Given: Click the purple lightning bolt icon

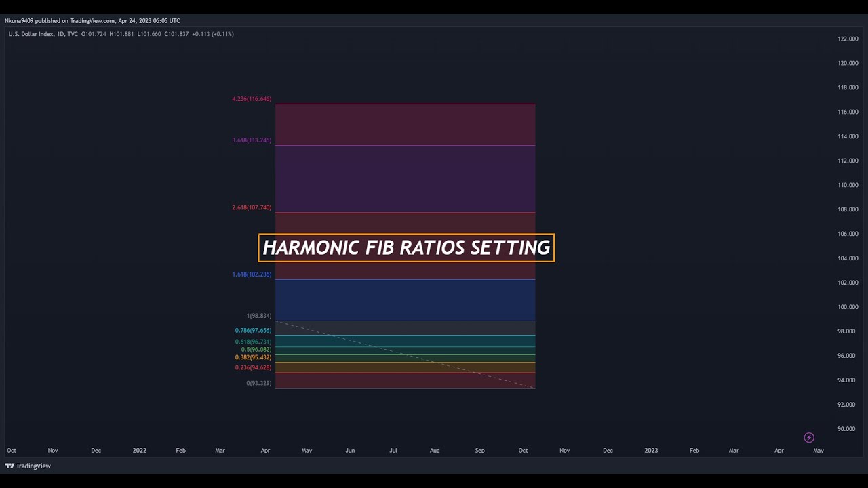Looking at the screenshot, I should pyautogui.click(x=808, y=438).
